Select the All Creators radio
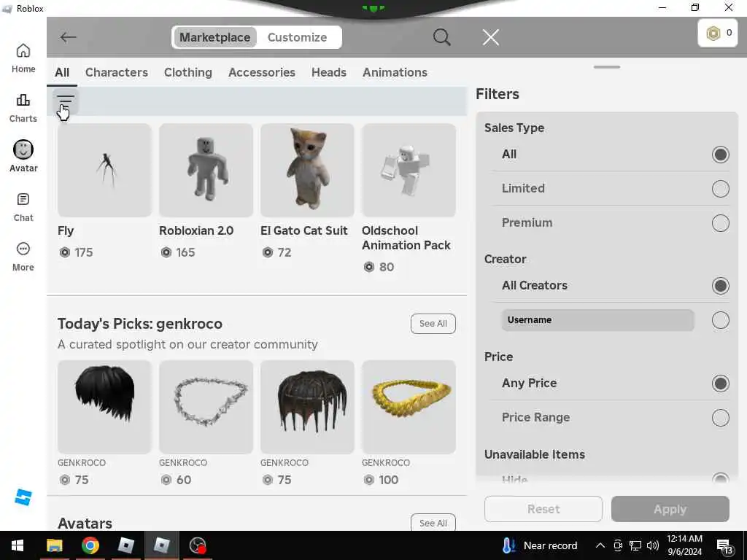The height and width of the screenshot is (560, 747). 720,286
